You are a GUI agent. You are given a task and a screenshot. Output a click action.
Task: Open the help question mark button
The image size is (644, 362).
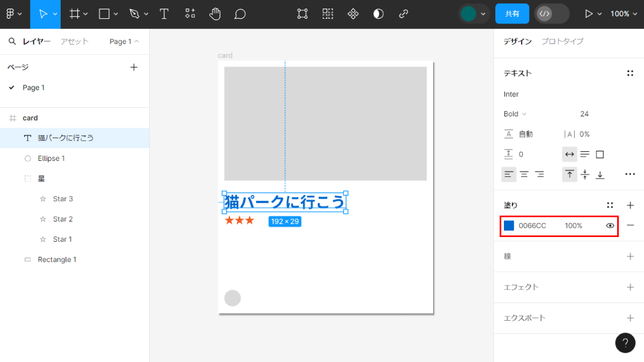pyautogui.click(x=625, y=343)
